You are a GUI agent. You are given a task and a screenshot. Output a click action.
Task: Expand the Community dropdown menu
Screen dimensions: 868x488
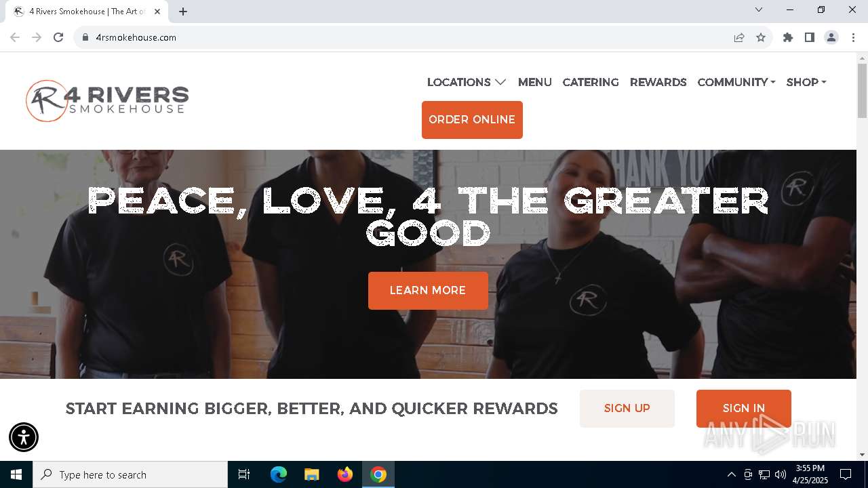(736, 82)
